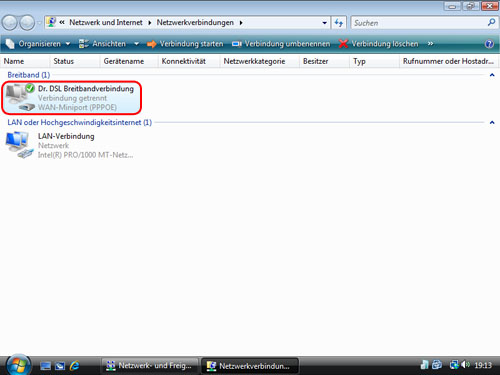This screenshot has width=500, height=375.
Task: Click into the Suchen search field
Action: (x=418, y=23)
